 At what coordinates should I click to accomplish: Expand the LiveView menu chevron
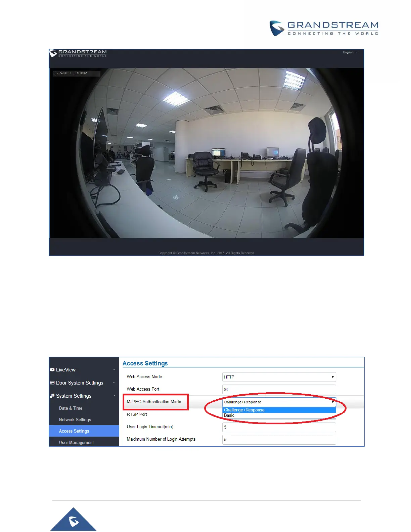(x=114, y=370)
